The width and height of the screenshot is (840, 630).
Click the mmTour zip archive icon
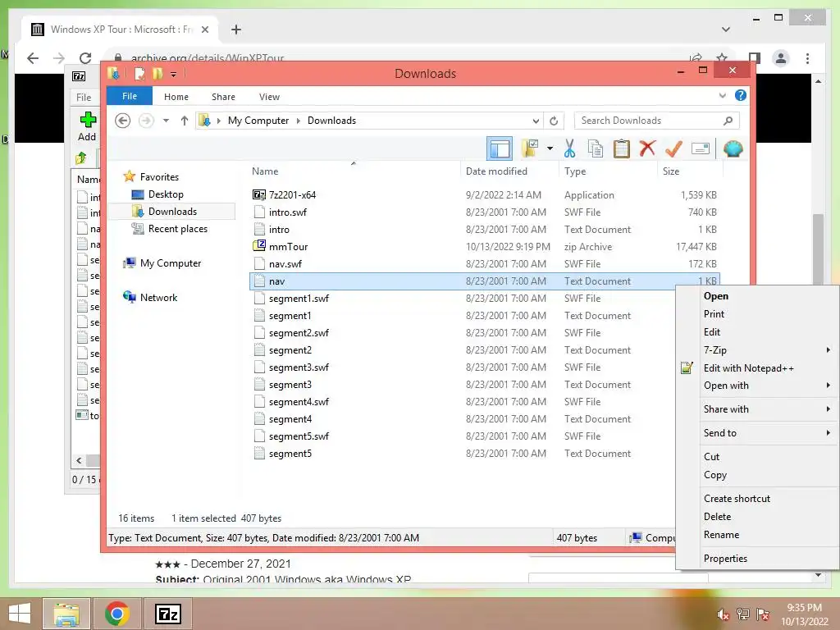point(259,246)
